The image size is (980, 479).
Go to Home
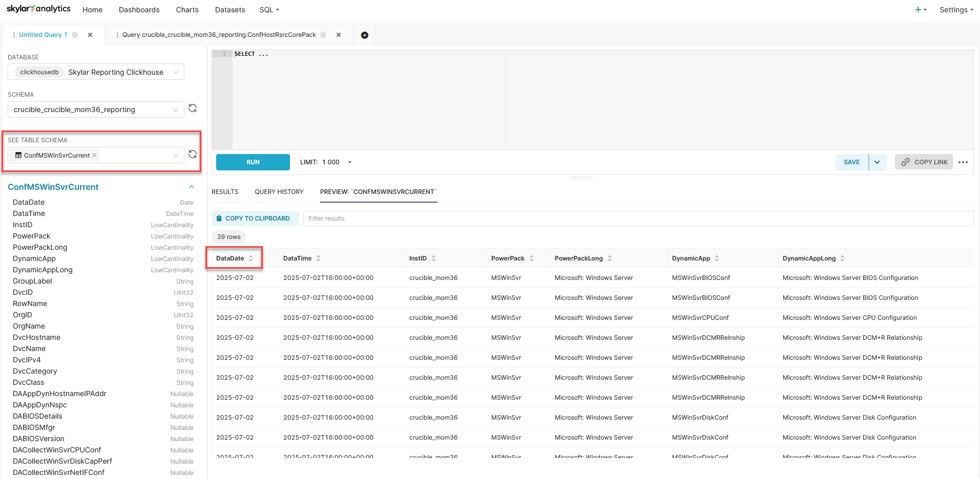(92, 10)
